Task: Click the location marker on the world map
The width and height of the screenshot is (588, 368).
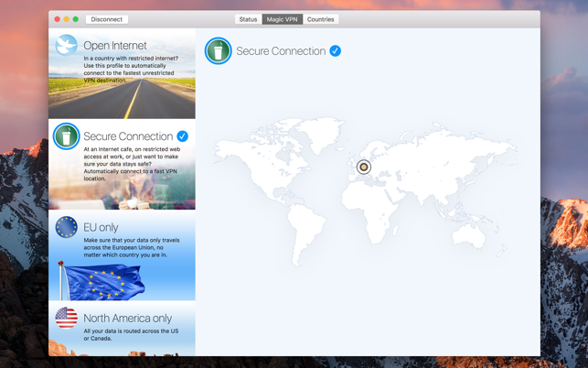Action: click(364, 167)
